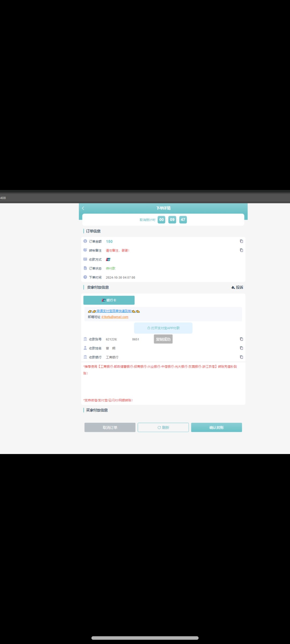Go back using the header arrow
This screenshot has height=644, width=290.
tap(83, 208)
